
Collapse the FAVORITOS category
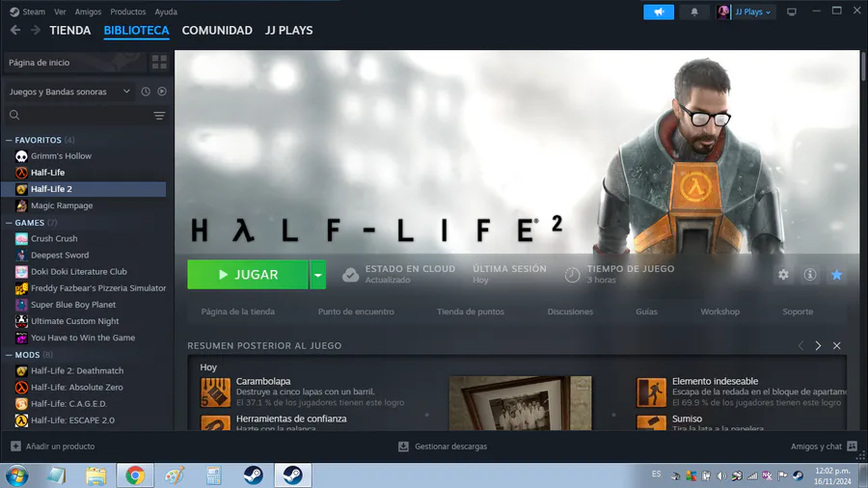tap(9, 141)
